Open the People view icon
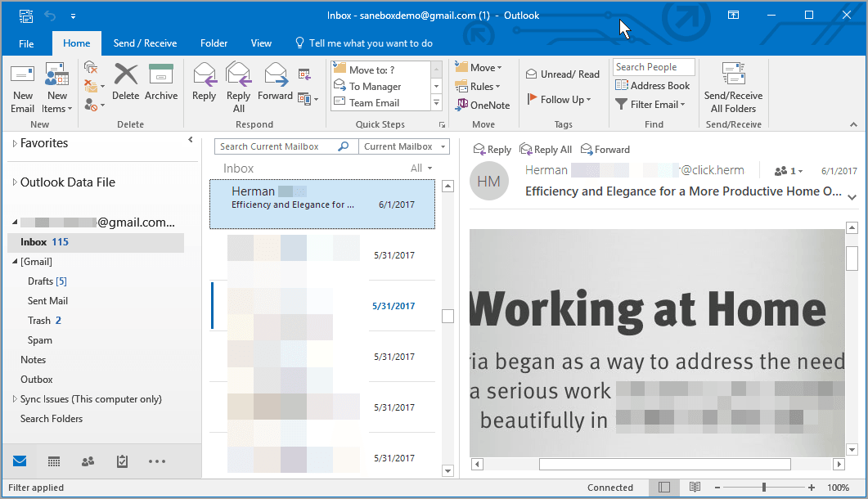The width and height of the screenshot is (868, 499). tap(88, 461)
